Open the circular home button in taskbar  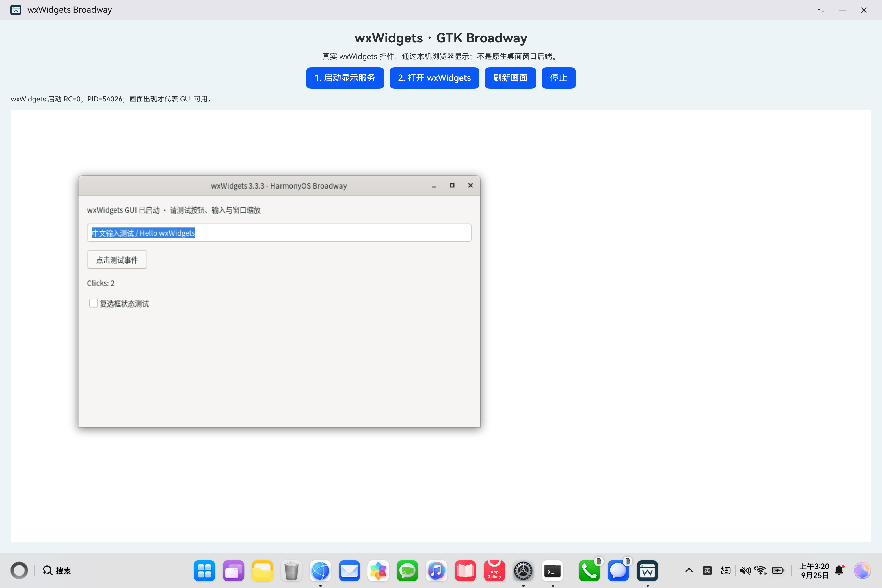click(19, 570)
